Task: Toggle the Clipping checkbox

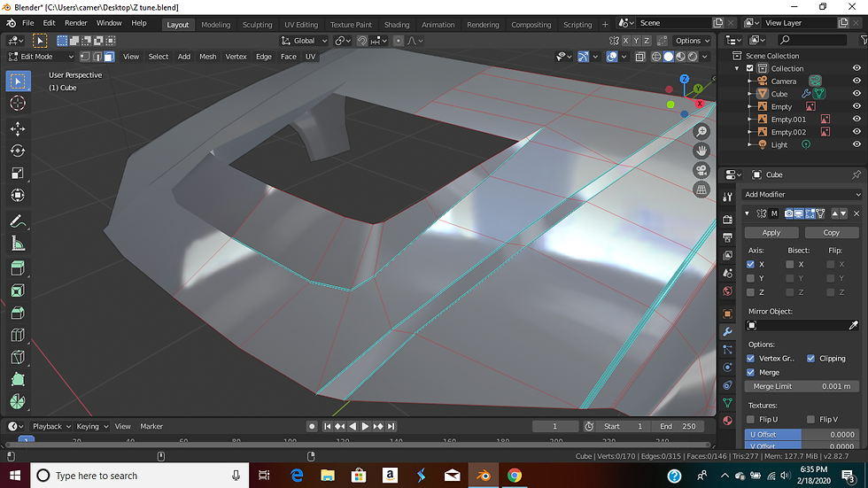Action: (811, 359)
